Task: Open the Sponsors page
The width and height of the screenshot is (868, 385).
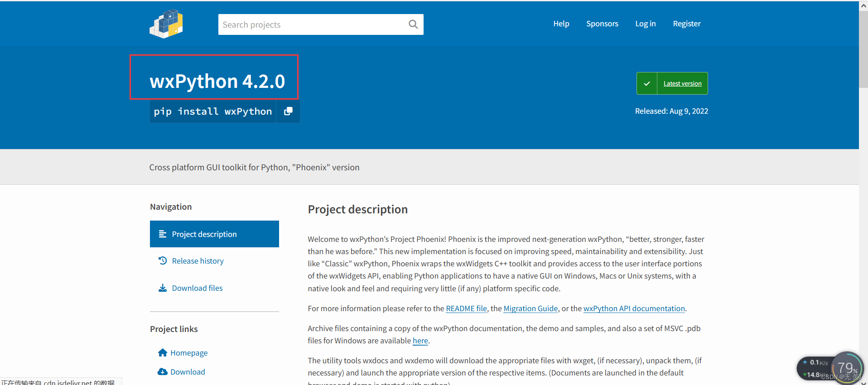Action: [x=602, y=24]
